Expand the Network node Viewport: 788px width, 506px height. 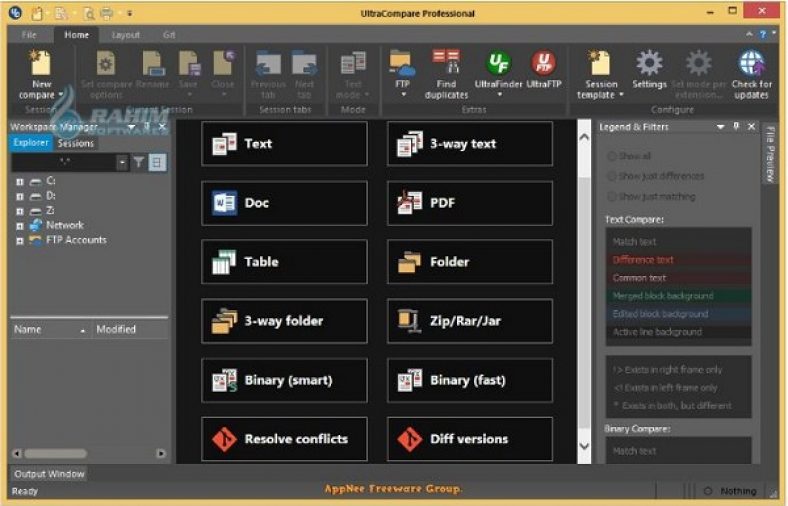pyautogui.click(x=20, y=226)
